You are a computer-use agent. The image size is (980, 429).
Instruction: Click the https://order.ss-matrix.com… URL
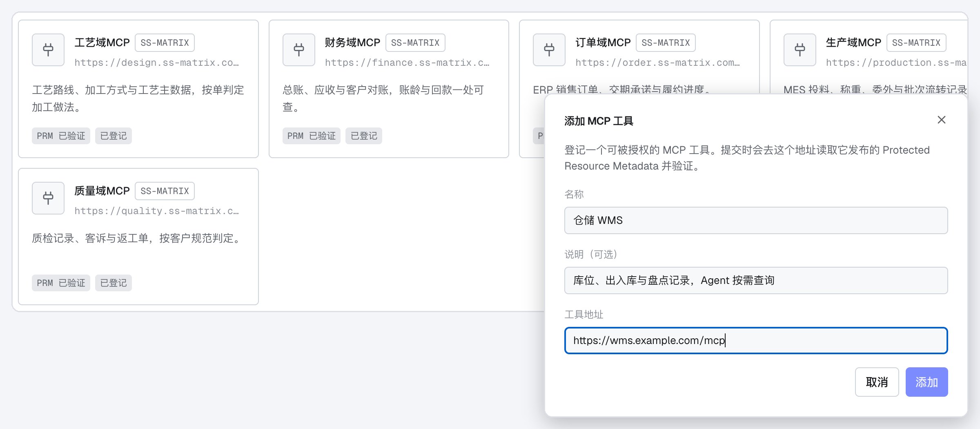658,63
